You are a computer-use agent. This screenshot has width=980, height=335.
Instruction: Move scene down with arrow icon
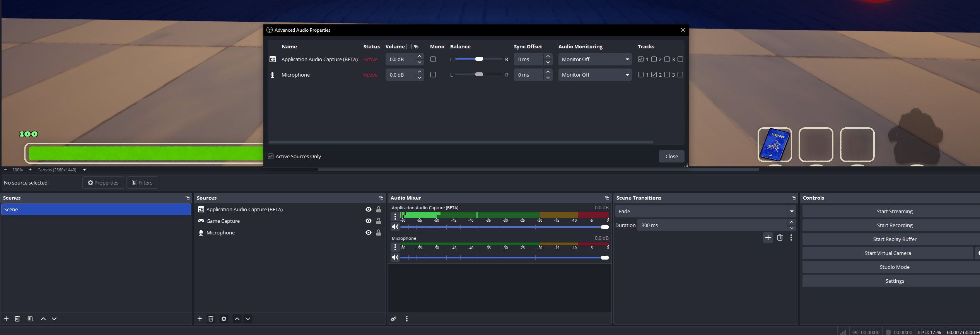[54, 319]
